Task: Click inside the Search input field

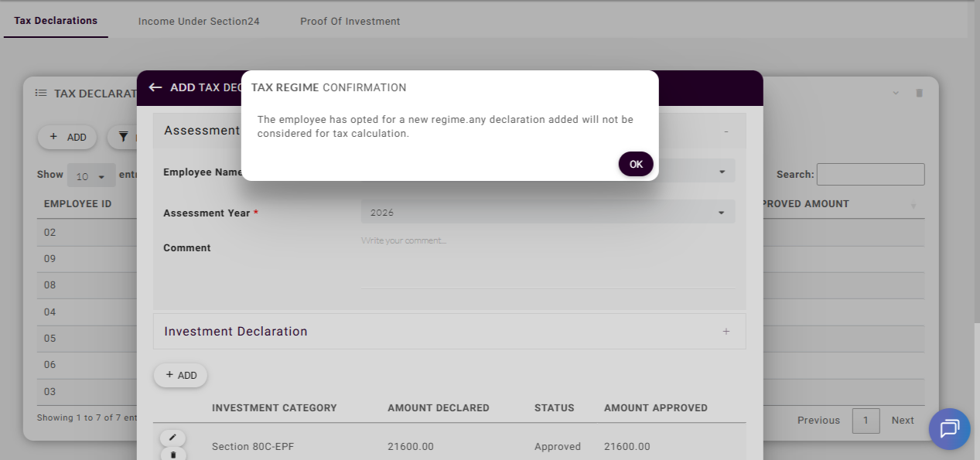Action: point(870,175)
